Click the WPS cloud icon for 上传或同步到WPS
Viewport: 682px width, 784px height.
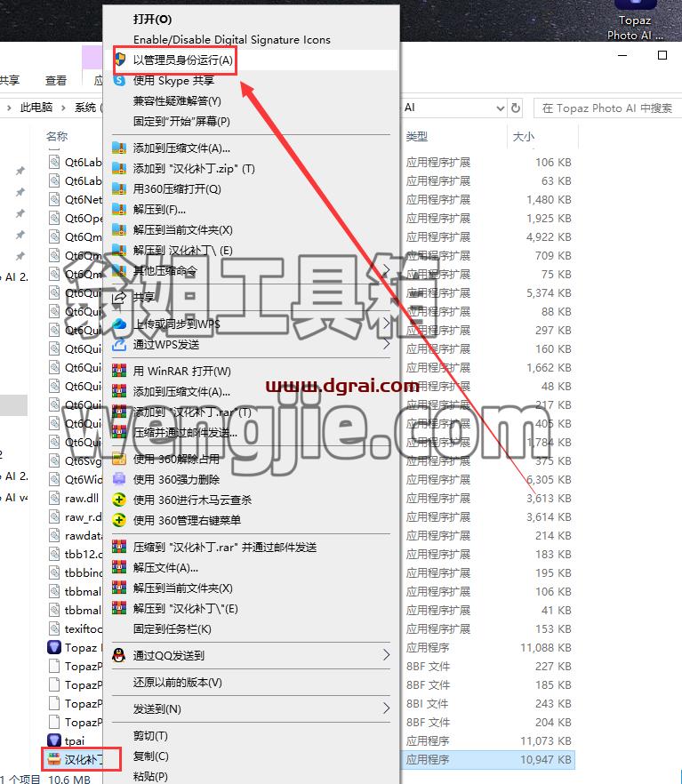(119, 324)
